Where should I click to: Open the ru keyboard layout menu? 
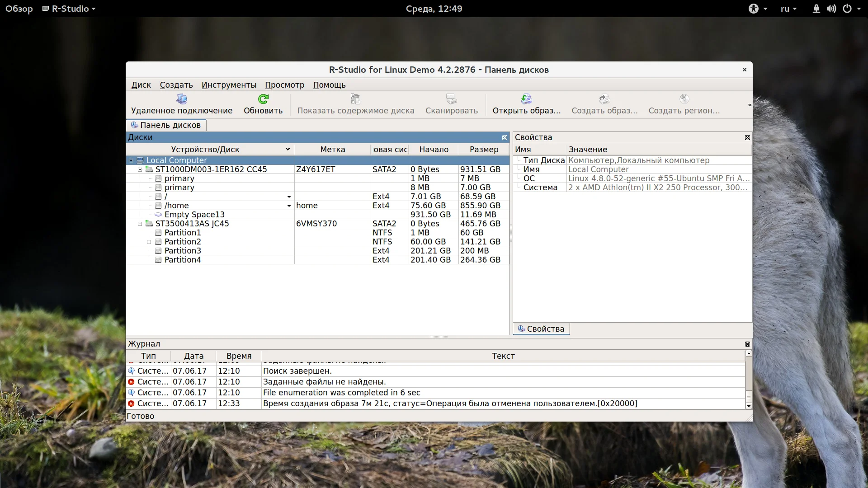pyautogui.click(x=788, y=9)
